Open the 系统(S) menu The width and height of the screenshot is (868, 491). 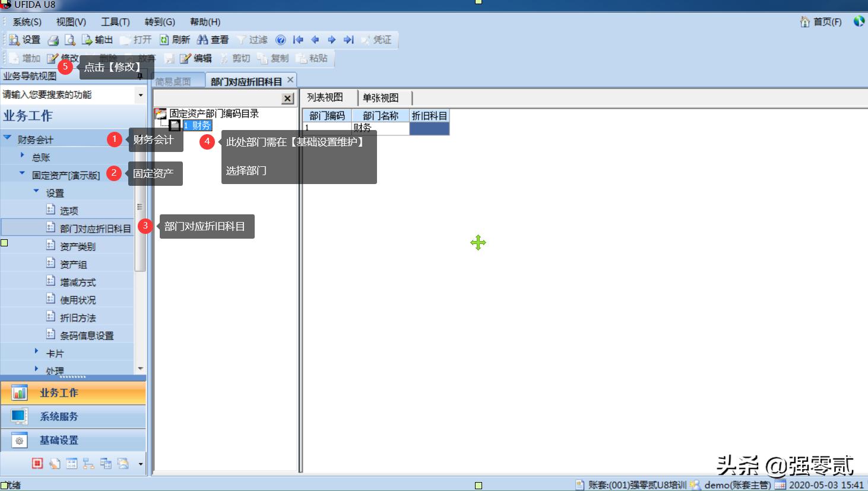pyautogui.click(x=27, y=22)
